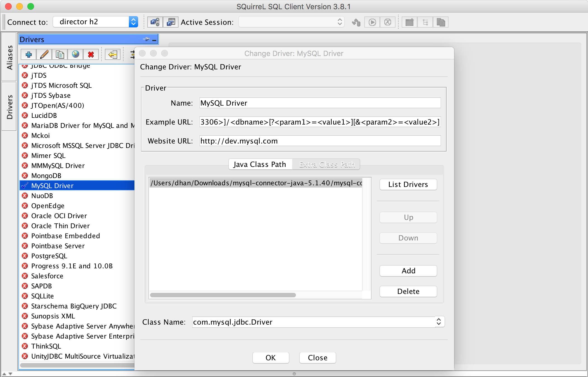The image size is (588, 377).
Task: Minimize the Drivers panel
Action: pyautogui.click(x=154, y=40)
